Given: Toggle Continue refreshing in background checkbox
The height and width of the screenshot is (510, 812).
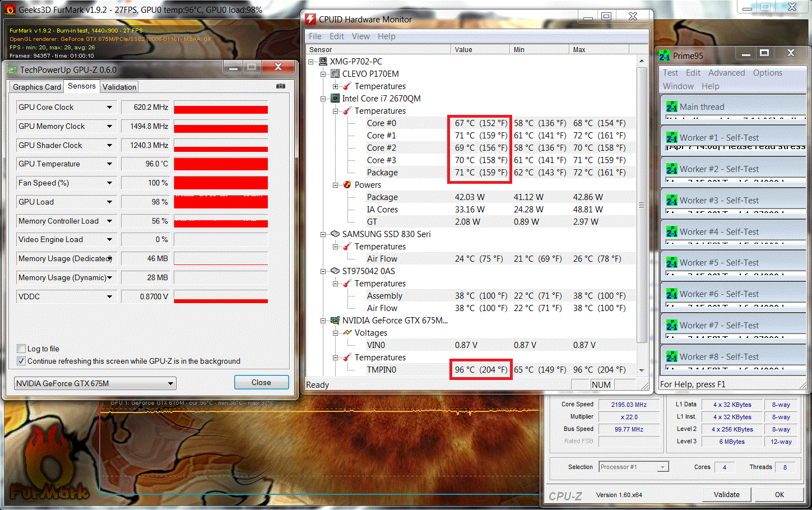Looking at the screenshot, I should pyautogui.click(x=21, y=361).
